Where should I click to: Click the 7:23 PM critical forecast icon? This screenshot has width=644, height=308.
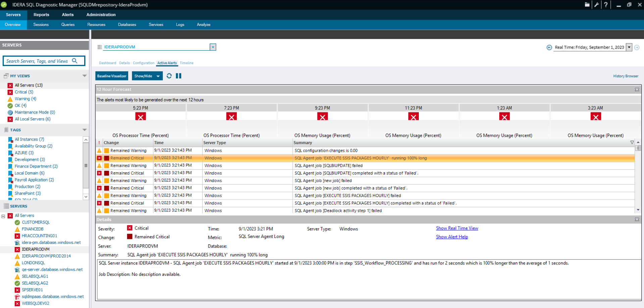232,117
